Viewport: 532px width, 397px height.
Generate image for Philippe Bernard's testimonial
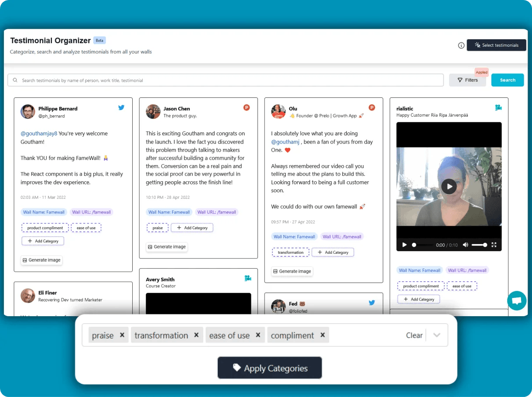click(x=41, y=260)
